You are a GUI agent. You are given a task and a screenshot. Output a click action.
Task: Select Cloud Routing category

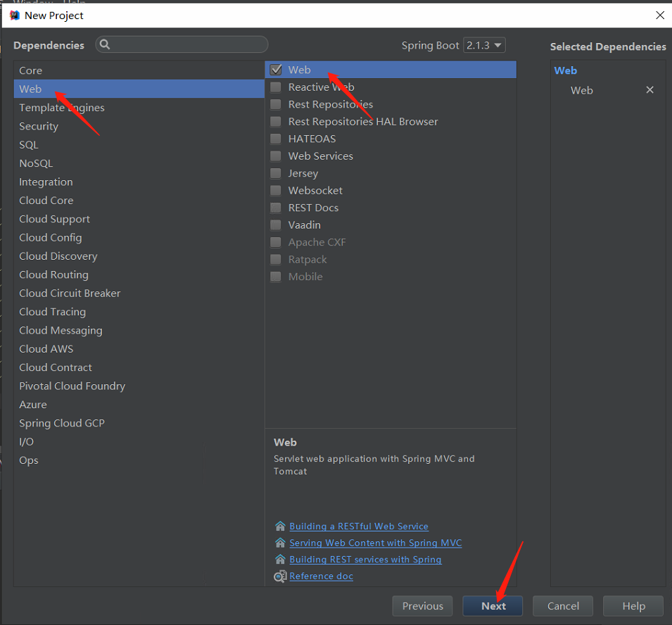[139, 274]
